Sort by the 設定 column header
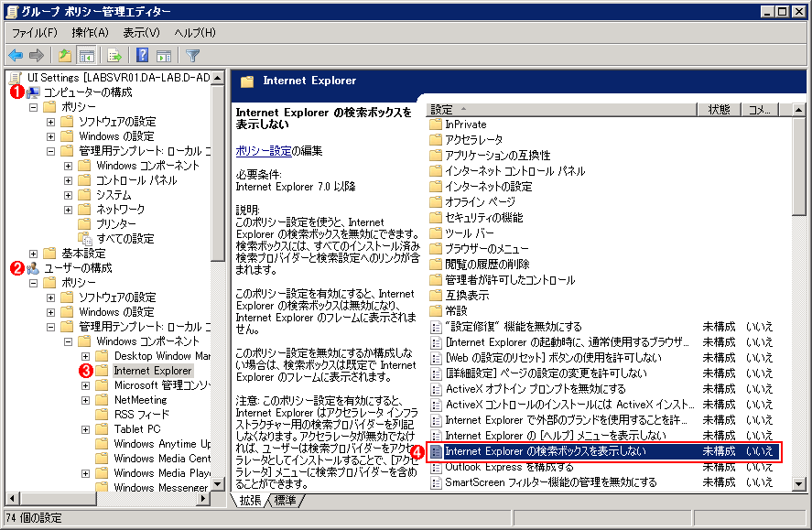This screenshot has width=812, height=530. pos(561,110)
